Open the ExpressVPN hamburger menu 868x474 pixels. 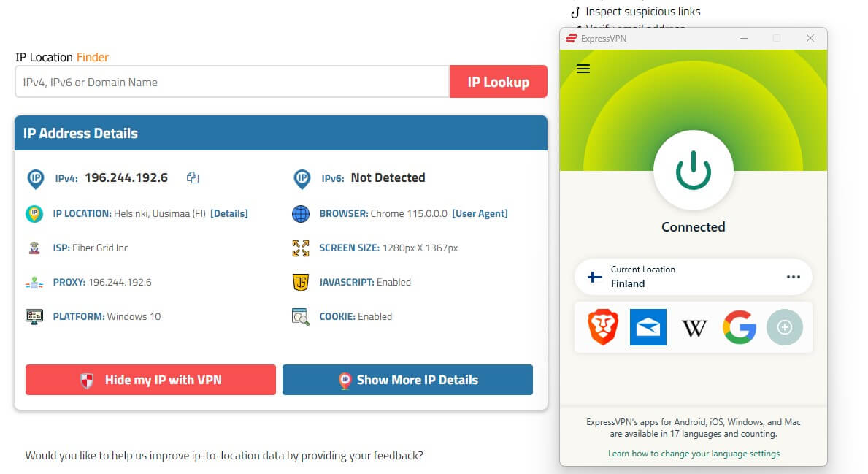point(583,69)
